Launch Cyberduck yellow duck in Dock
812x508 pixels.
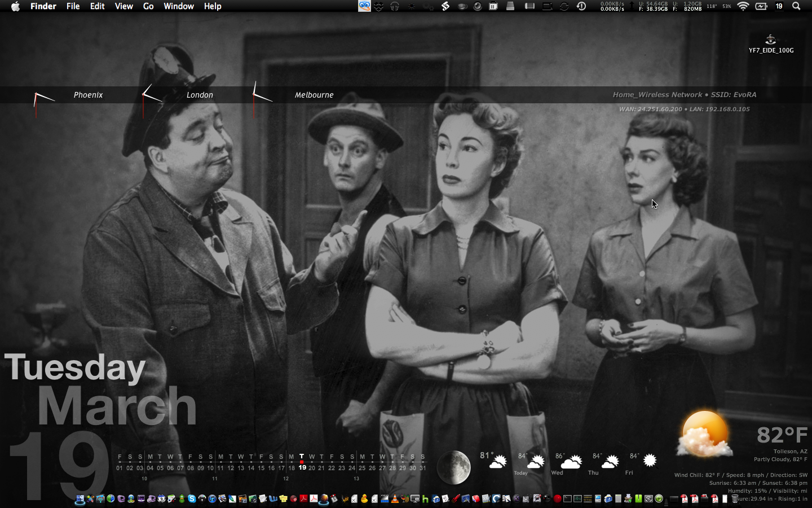(x=365, y=499)
